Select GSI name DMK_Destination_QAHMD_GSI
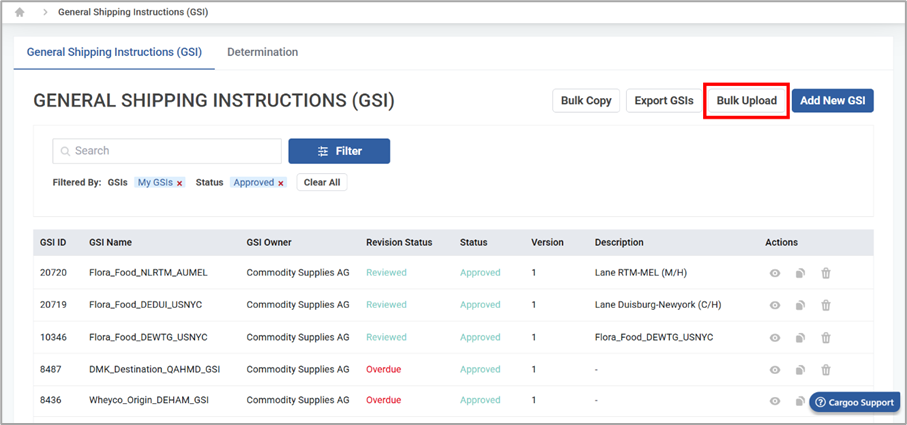907x425 pixels. click(x=154, y=369)
